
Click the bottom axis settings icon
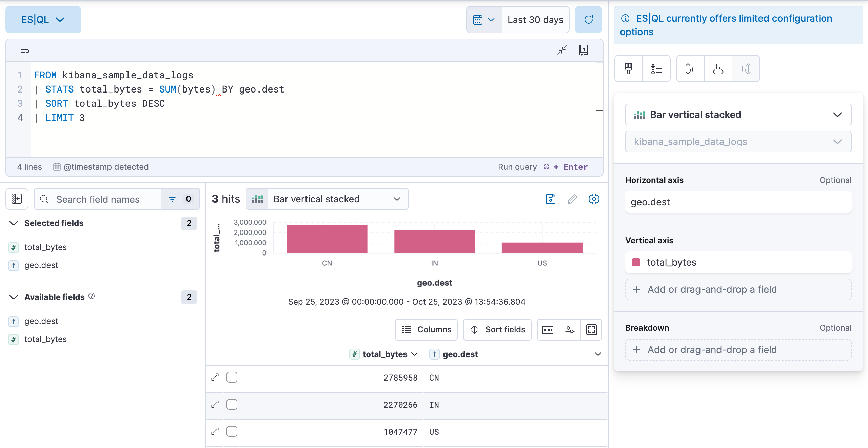pyautogui.click(x=717, y=69)
